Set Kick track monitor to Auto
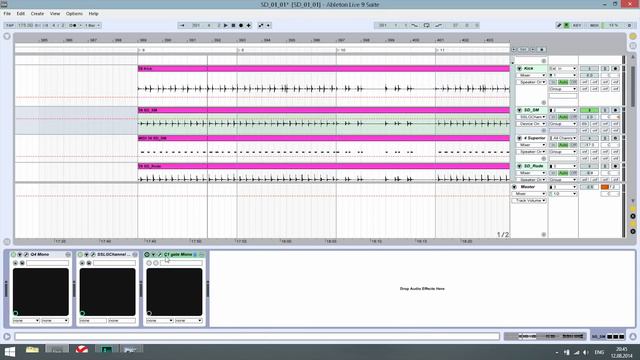This screenshot has height=360, width=640. click(x=563, y=82)
